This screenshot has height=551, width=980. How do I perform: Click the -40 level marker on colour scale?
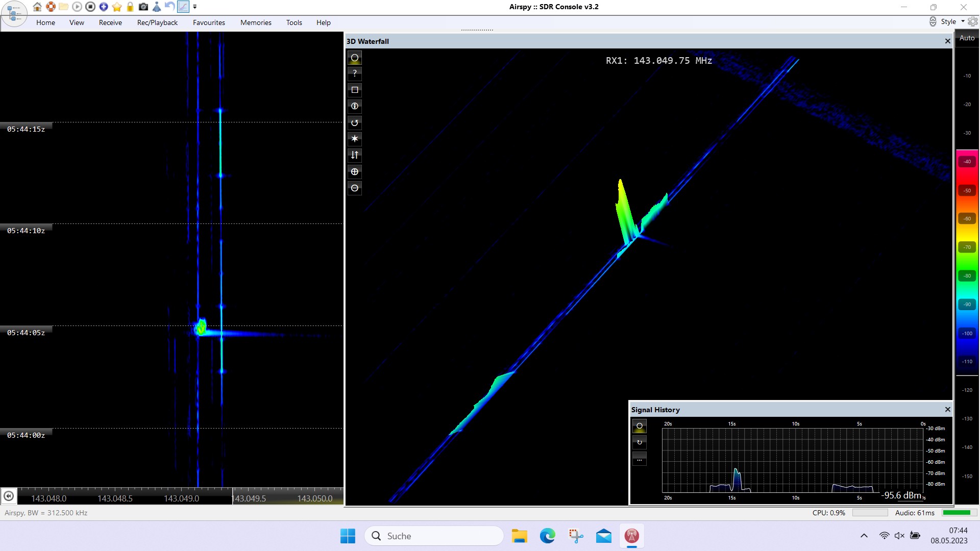pos(967,162)
